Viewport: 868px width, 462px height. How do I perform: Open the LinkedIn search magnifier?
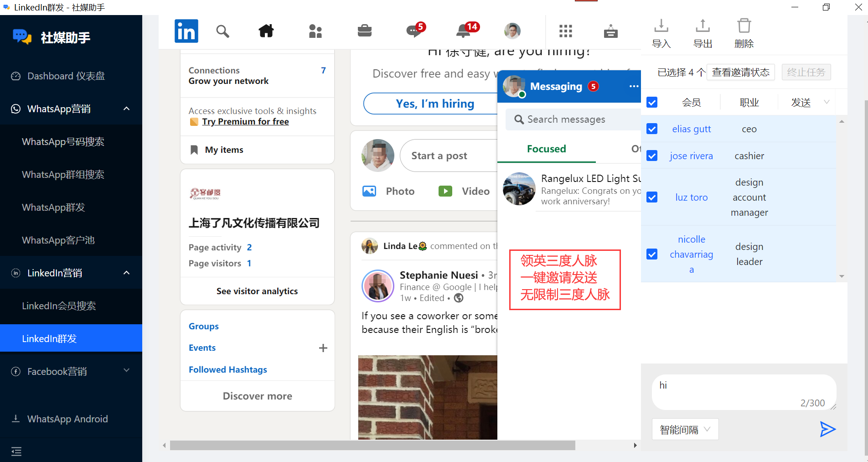tap(222, 31)
